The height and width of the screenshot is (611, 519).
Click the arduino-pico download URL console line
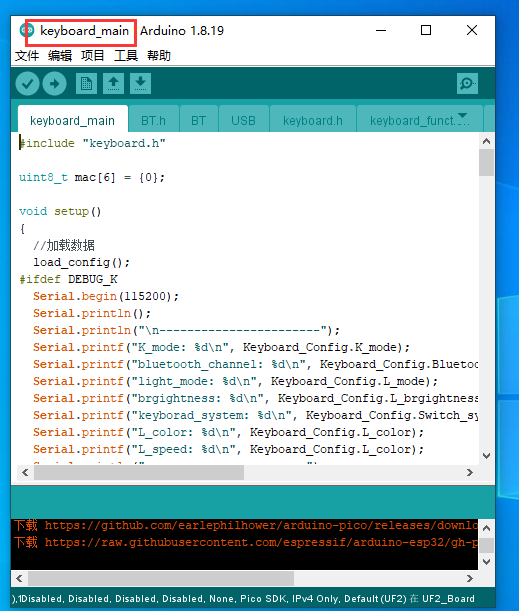(x=246, y=526)
